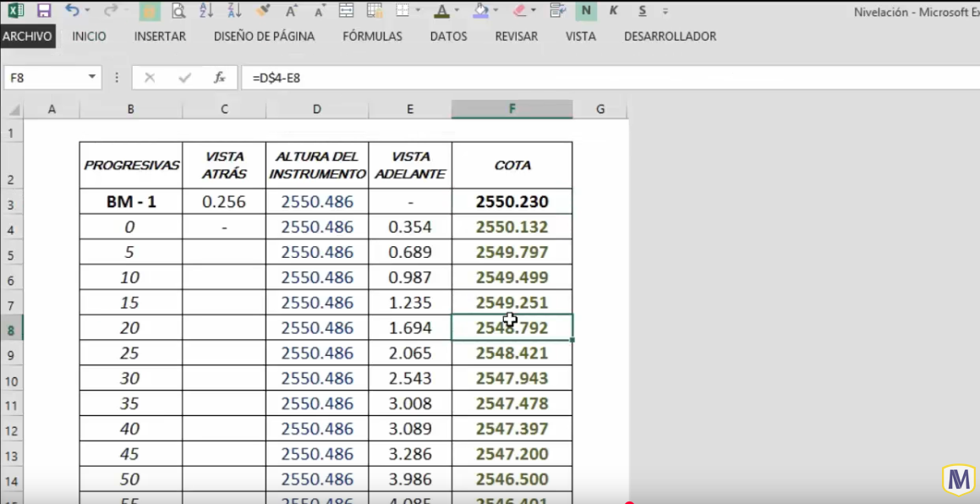Open the DISEÑO DE PÁGINA tab
Image resolution: width=980 pixels, height=504 pixels.
264,36
